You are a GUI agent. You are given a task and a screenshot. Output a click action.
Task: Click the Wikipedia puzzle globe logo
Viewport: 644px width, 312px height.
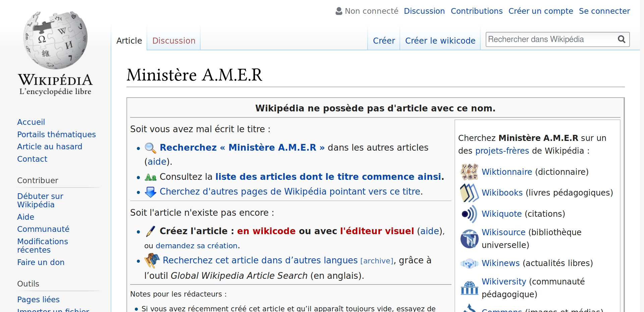55,40
